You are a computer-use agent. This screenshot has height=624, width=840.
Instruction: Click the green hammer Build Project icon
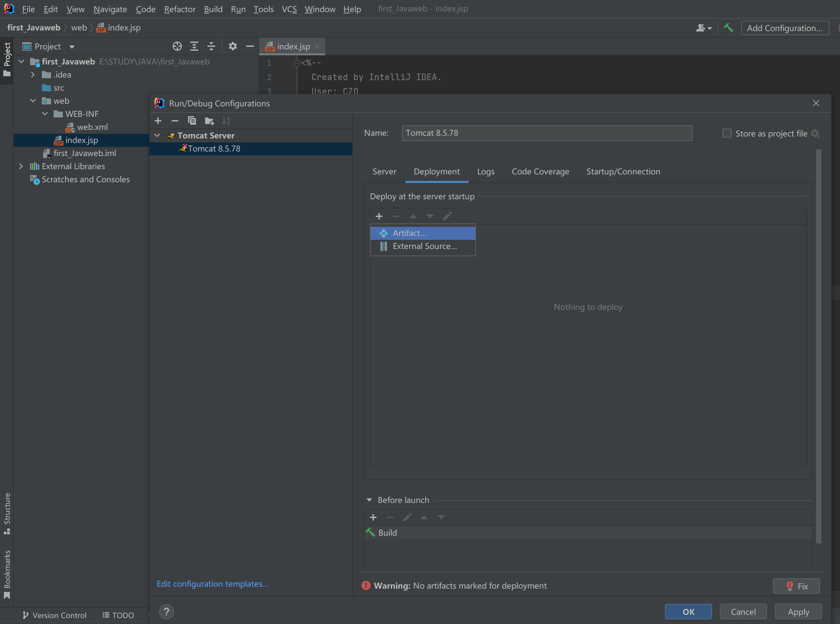(x=728, y=28)
